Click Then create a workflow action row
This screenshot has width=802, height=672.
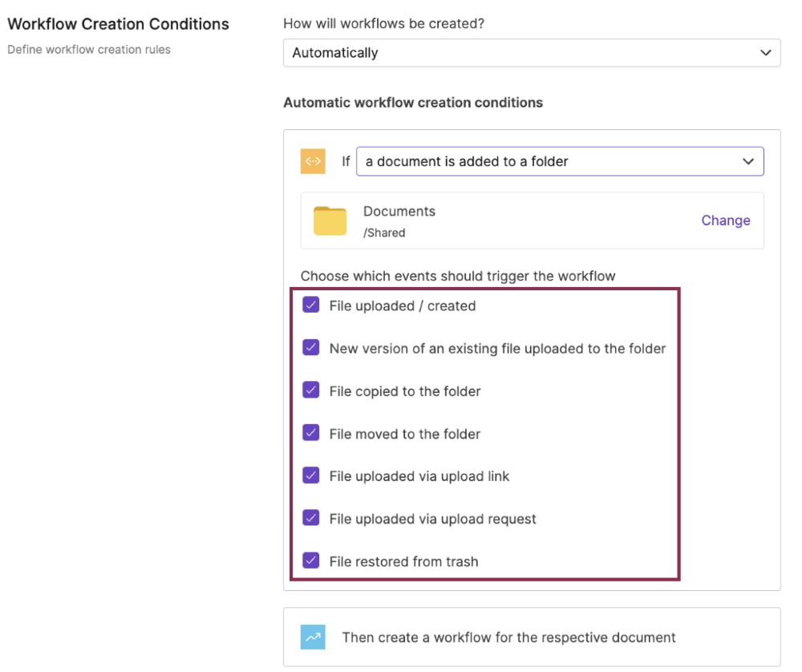[x=508, y=638]
